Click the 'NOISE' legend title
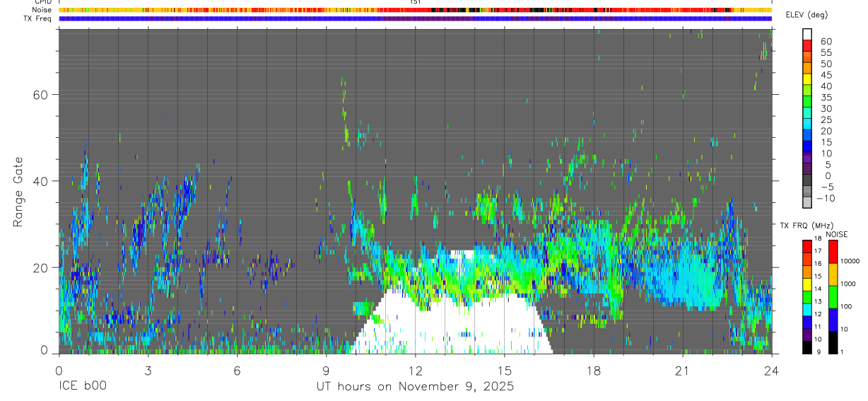 [x=836, y=234]
